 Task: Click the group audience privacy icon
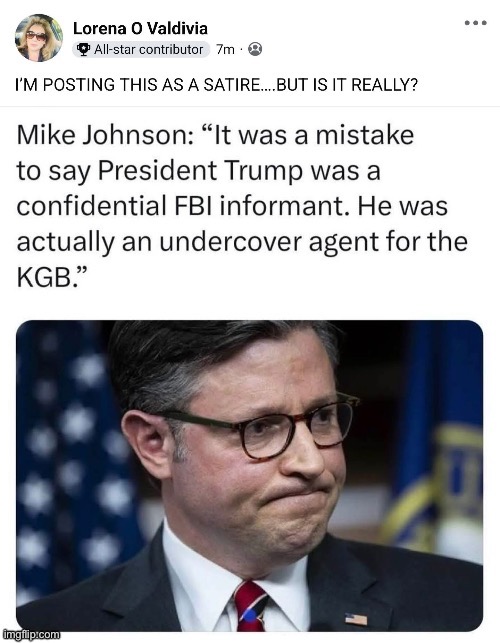point(255,49)
